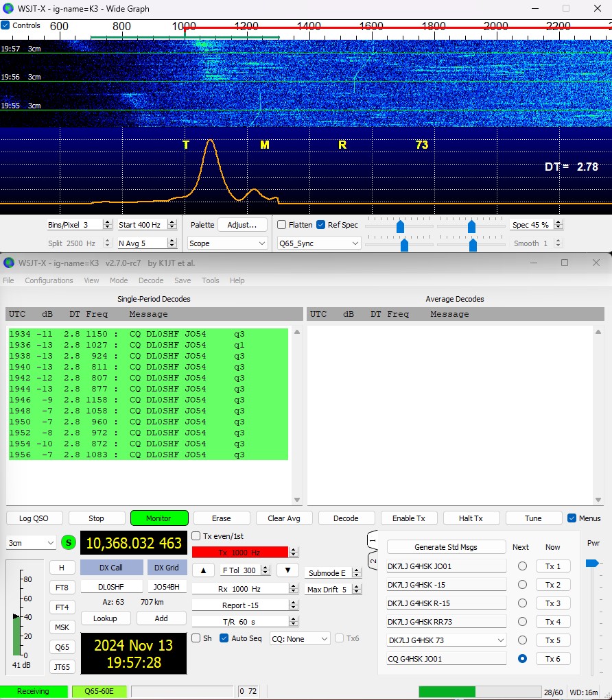Select the MSK mode button

coord(62,627)
